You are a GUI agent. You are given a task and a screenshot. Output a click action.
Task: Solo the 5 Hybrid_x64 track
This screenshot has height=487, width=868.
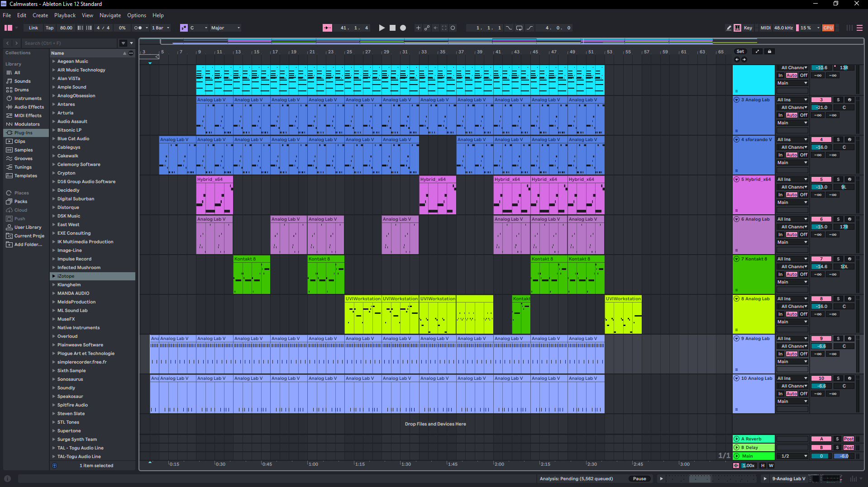838,180
